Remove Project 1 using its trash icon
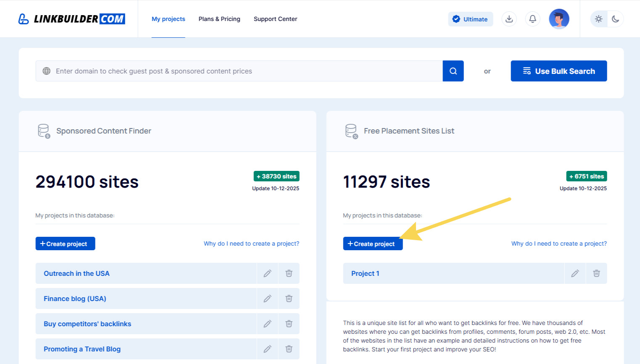The width and height of the screenshot is (640, 364). 596,273
